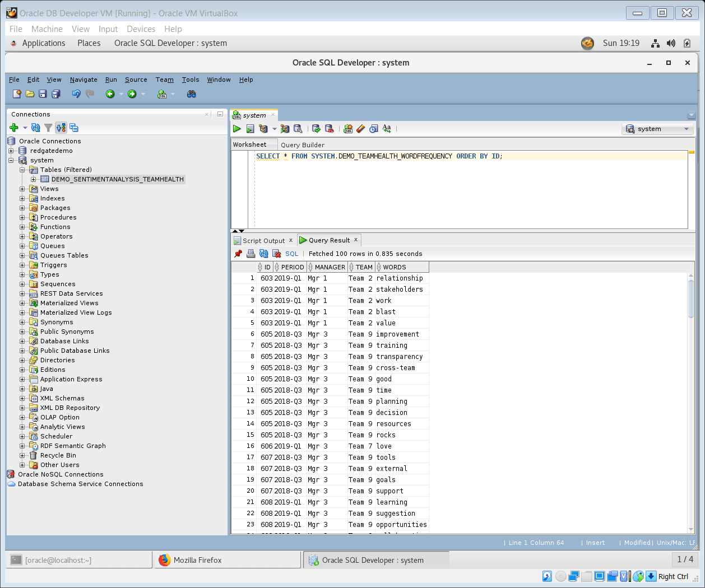Click the Rollback icon in worksheet toolbar
This screenshot has height=588, width=705.
330,129
